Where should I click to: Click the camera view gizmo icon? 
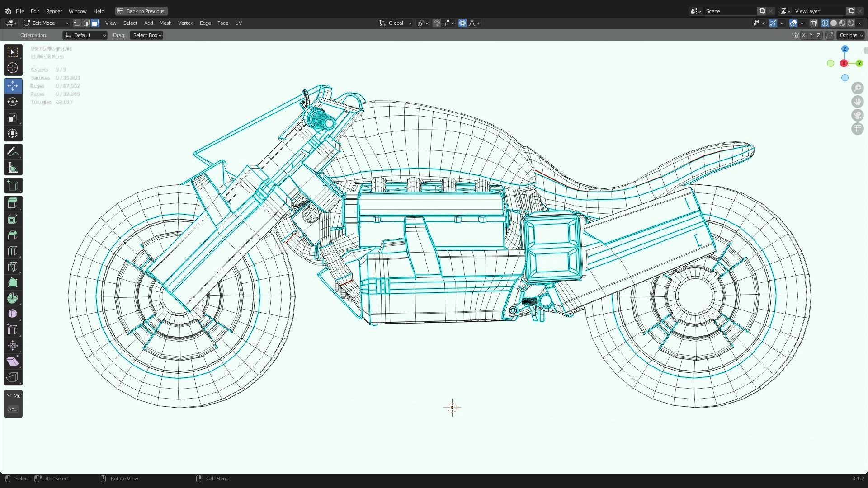coord(857,115)
